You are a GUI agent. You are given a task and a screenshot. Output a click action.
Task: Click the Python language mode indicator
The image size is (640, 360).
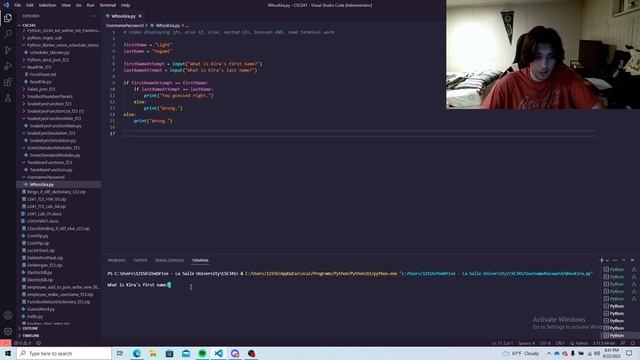pos(582,343)
